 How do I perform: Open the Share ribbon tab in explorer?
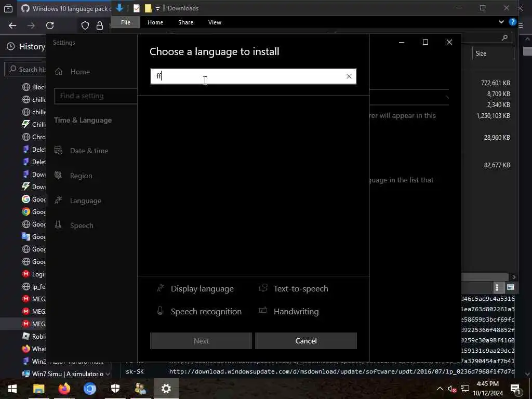coord(185,22)
